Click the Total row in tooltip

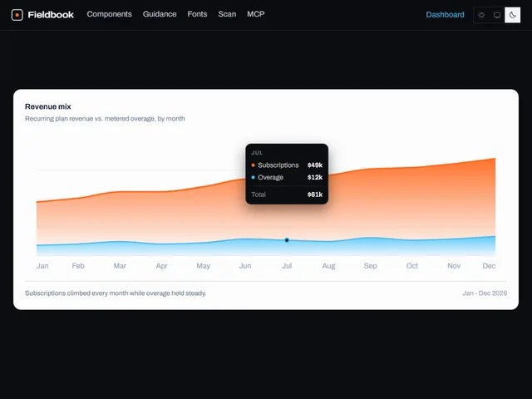(x=287, y=195)
